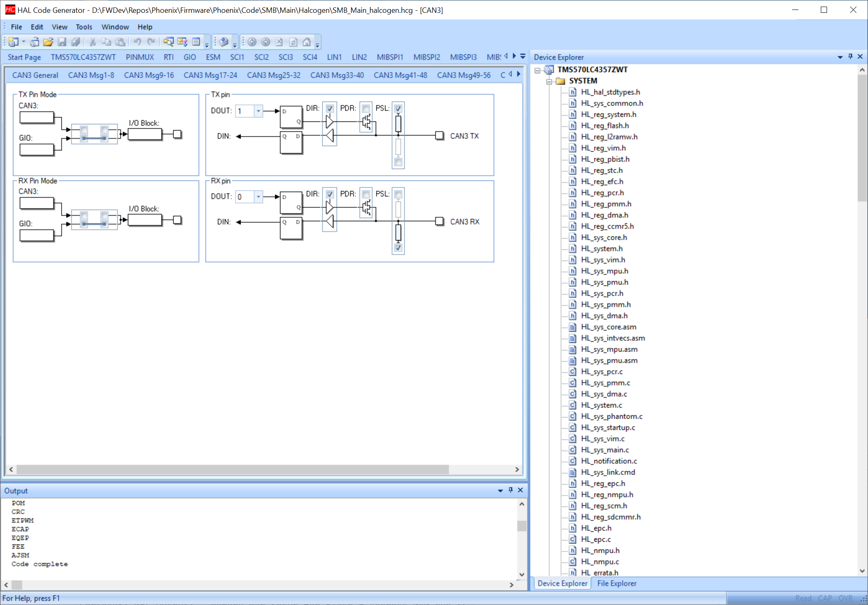Click the Home navigation icon
This screenshot has width=868, height=605.
(x=307, y=42)
